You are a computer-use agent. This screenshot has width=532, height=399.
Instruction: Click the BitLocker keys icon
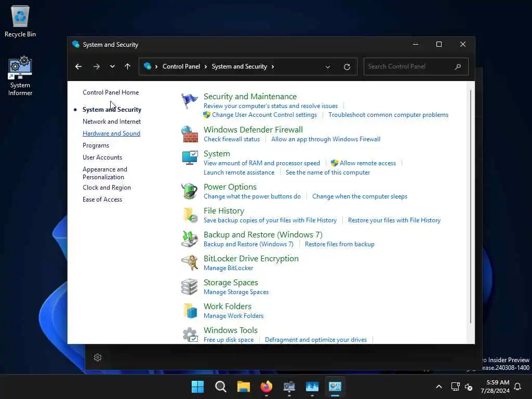tap(190, 262)
